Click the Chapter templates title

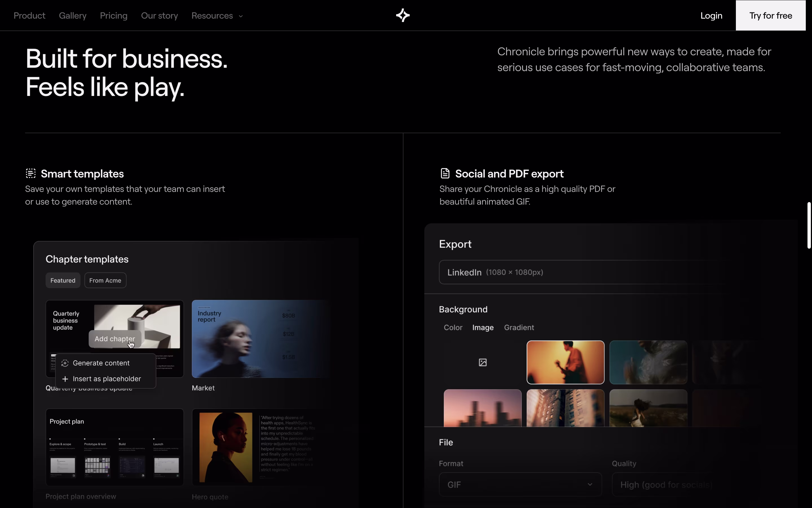pos(87,259)
